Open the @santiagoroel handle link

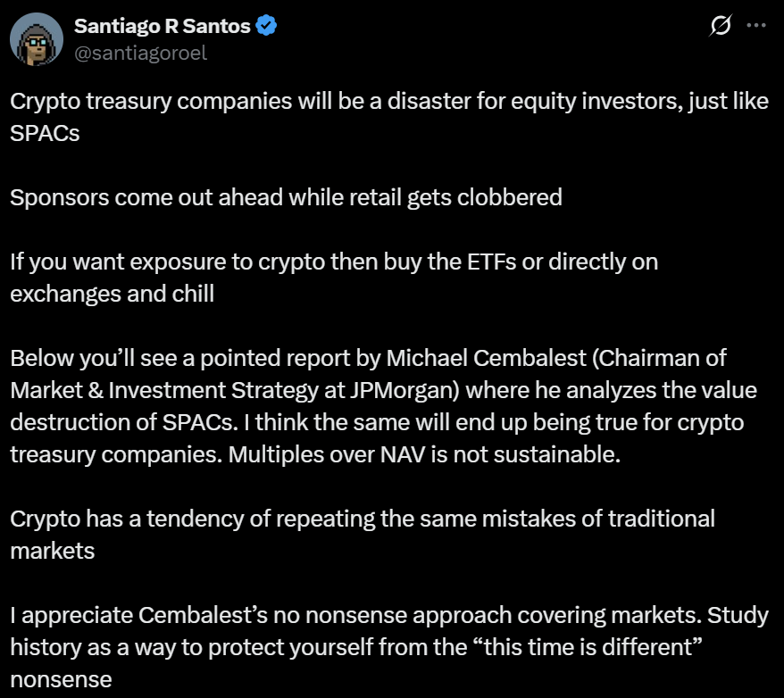(142, 53)
